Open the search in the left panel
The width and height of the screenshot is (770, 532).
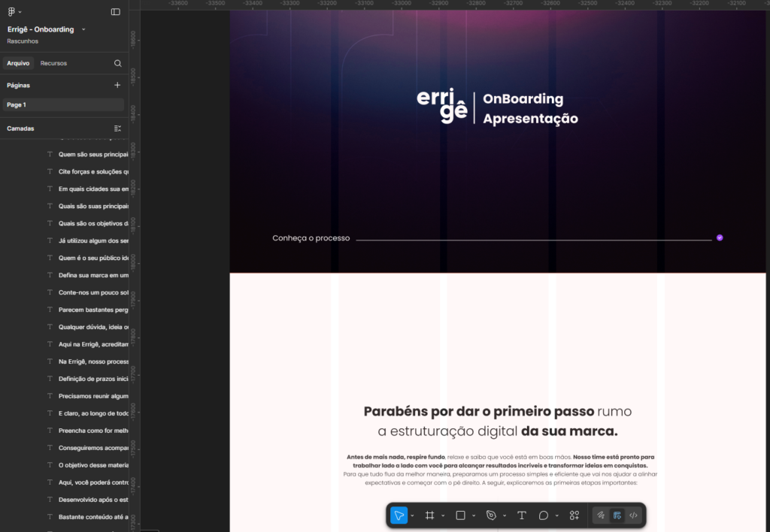[x=118, y=63]
